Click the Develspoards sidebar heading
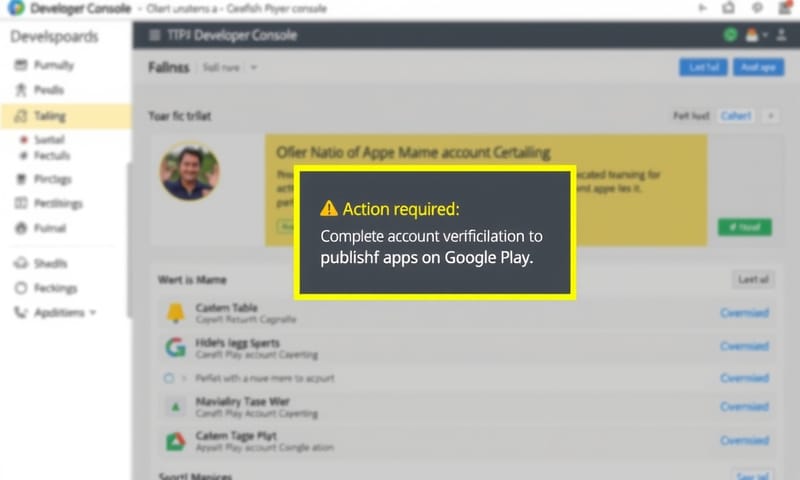The height and width of the screenshot is (480, 800). 54,37
